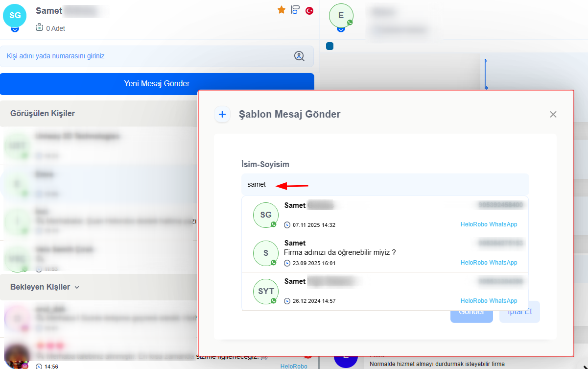
Task: Click the İsim-Soyisim input with samet
Action: pyautogui.click(x=385, y=185)
